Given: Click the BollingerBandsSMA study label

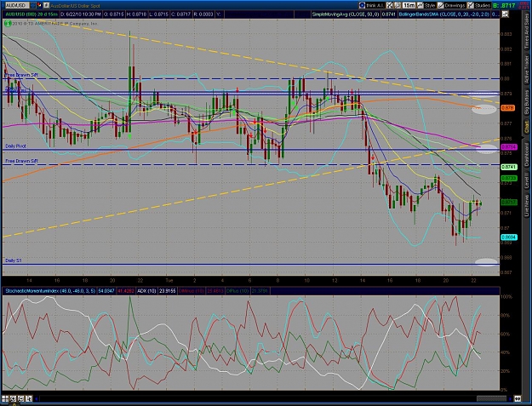Looking at the screenshot, I should coord(443,14).
